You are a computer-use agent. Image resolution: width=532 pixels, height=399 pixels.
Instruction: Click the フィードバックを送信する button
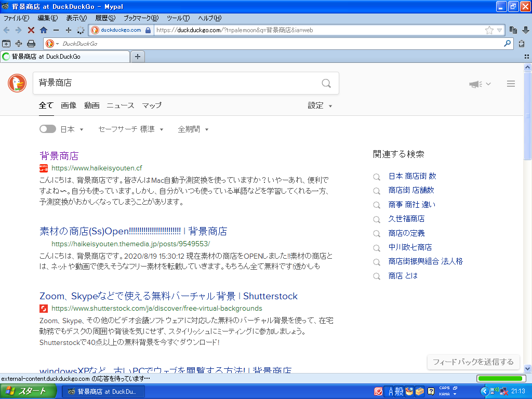point(473,362)
